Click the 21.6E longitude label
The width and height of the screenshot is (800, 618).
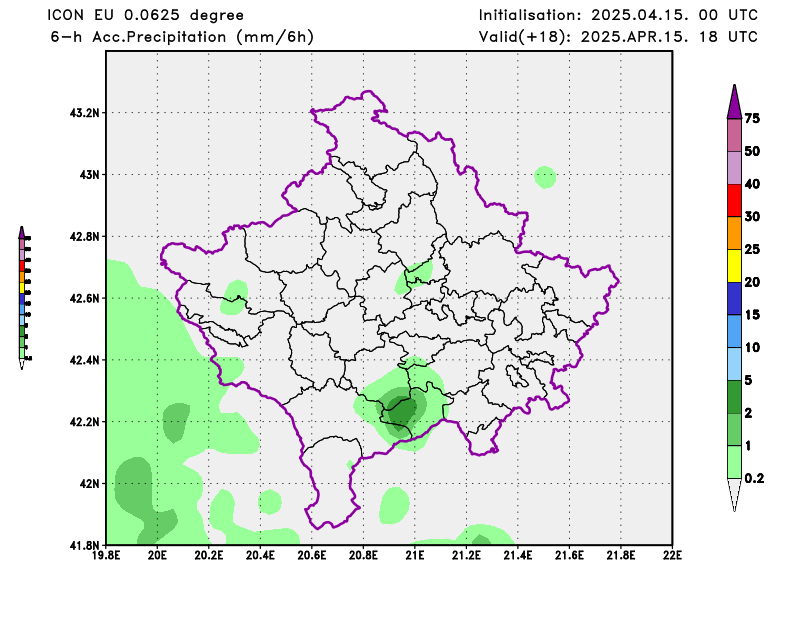coord(569,555)
